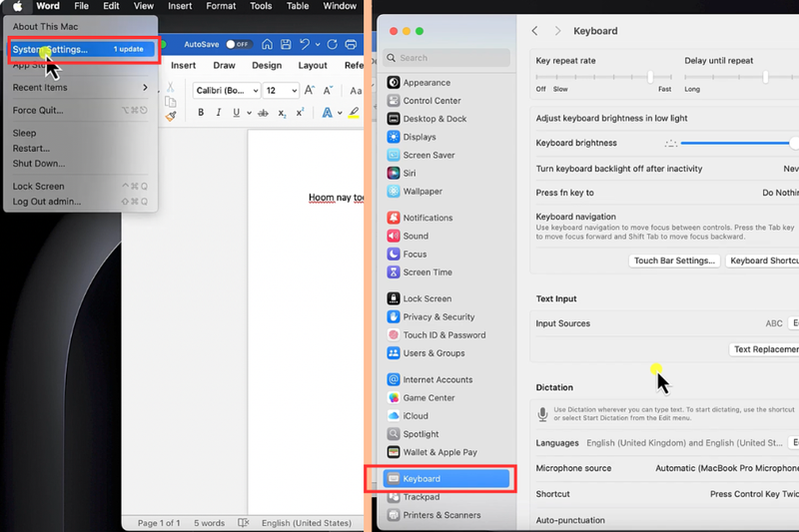Screen dimensions: 799x532
Task: Expand the Undo history dropdown arrow
Action: coord(318,45)
